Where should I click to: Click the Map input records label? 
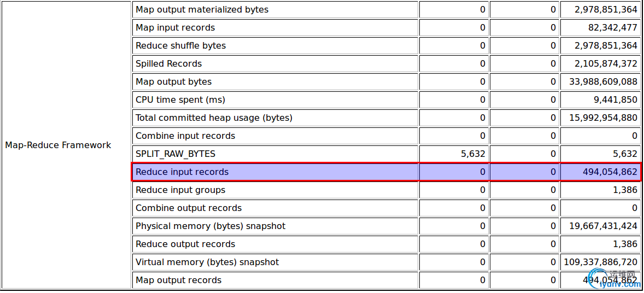(x=175, y=27)
